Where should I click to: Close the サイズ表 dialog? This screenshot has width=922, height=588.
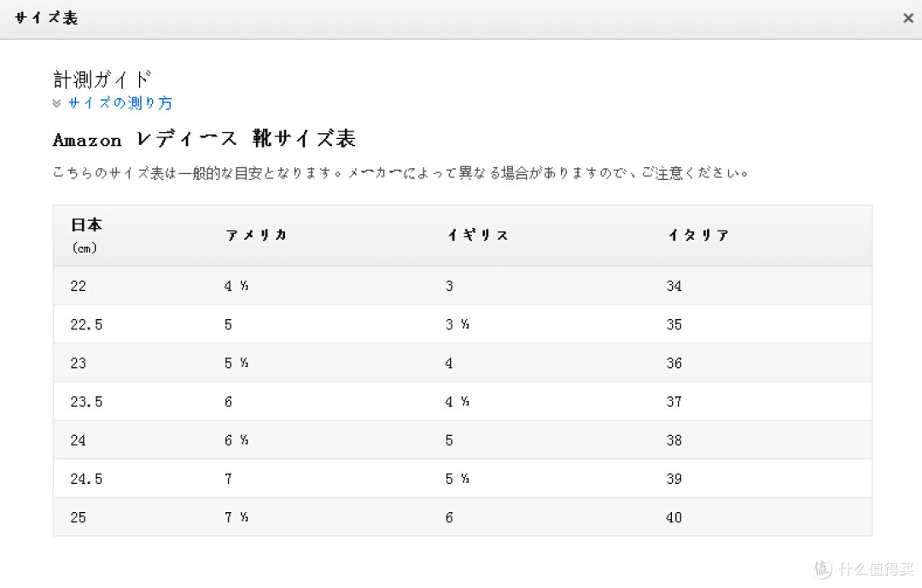pyautogui.click(x=907, y=18)
